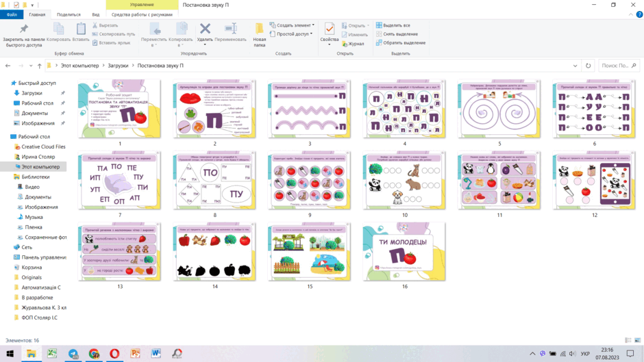
Task: Pin folder to Quick access
Action: point(24,36)
